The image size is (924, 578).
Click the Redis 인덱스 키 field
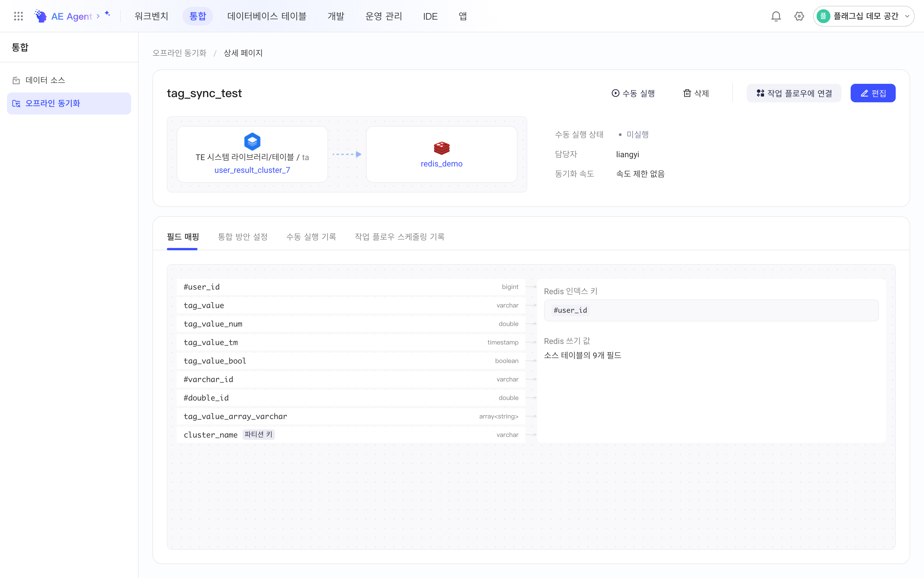[711, 310]
